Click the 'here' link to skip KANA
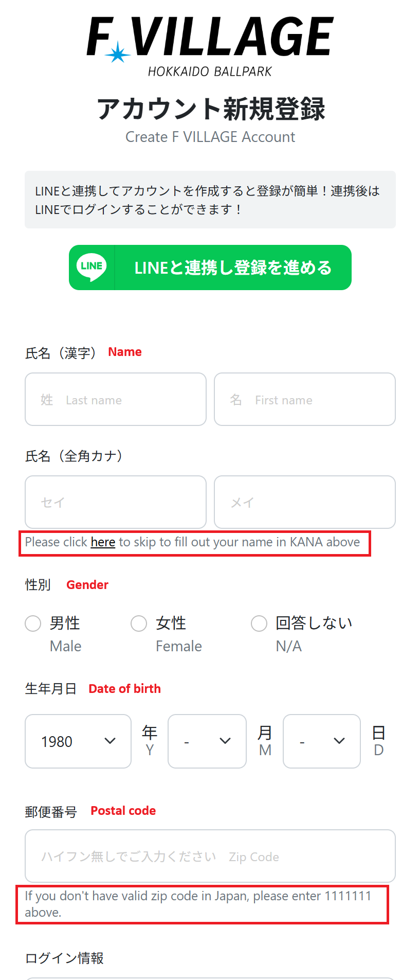The height and width of the screenshot is (980, 420). 103,542
